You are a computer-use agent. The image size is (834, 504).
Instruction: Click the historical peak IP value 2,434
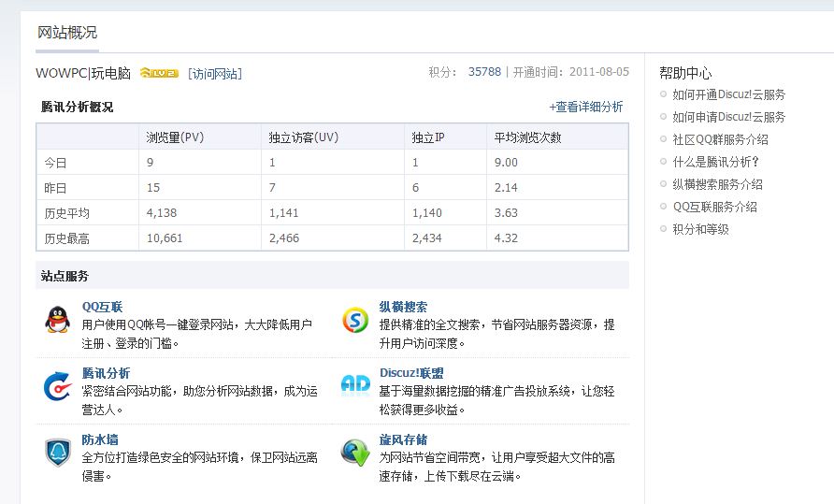(426, 238)
